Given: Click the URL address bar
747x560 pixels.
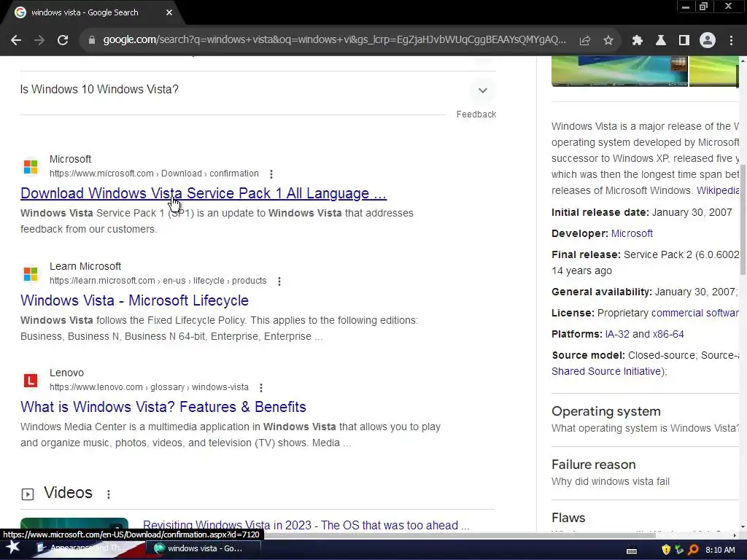Looking at the screenshot, I should click(334, 40).
